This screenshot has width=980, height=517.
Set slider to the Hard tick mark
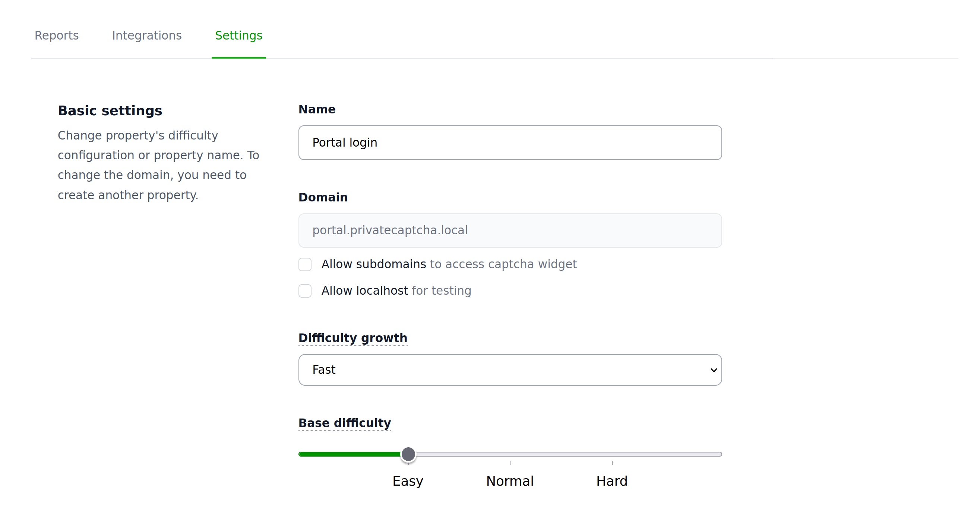click(x=612, y=454)
